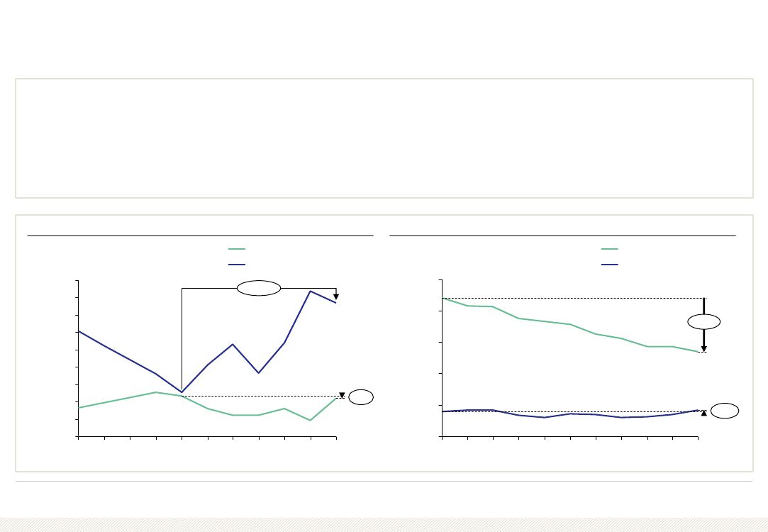Click the blue legend swatch above the volatile-line chart

(237, 265)
